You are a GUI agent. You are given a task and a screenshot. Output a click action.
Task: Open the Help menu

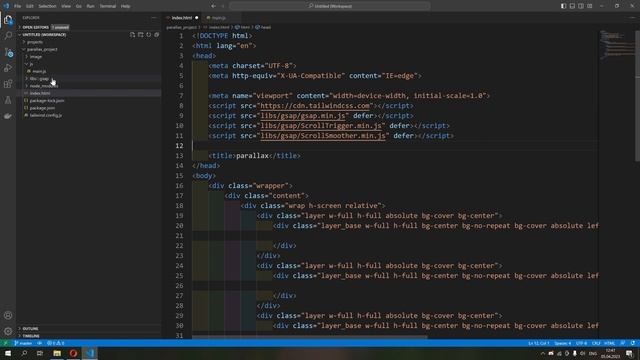[x=125, y=6]
